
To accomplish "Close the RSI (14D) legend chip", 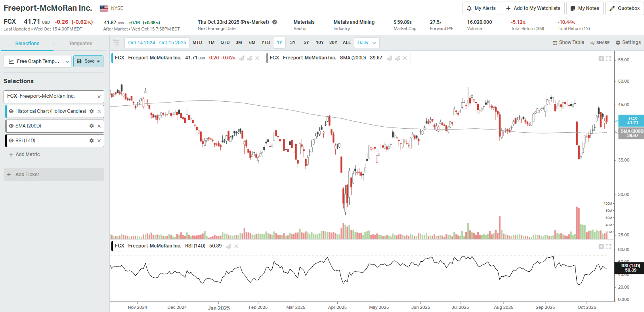I will coord(236,246).
